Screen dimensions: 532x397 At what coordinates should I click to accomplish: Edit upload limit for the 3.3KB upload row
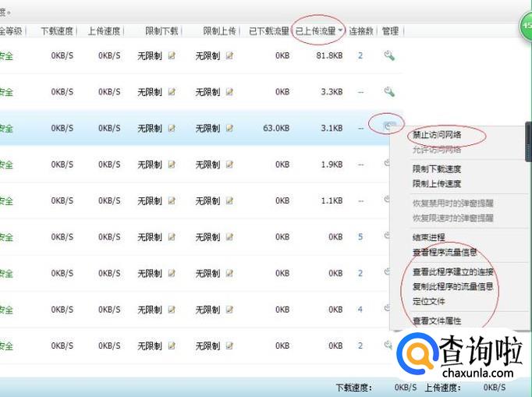[229, 91]
